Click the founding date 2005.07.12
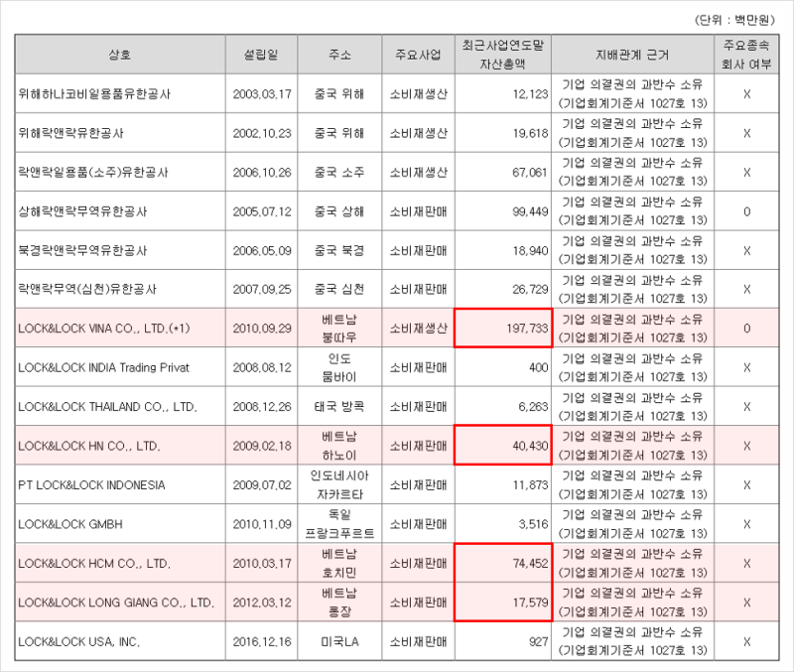Viewport: 794px width, 672px height. [262, 211]
